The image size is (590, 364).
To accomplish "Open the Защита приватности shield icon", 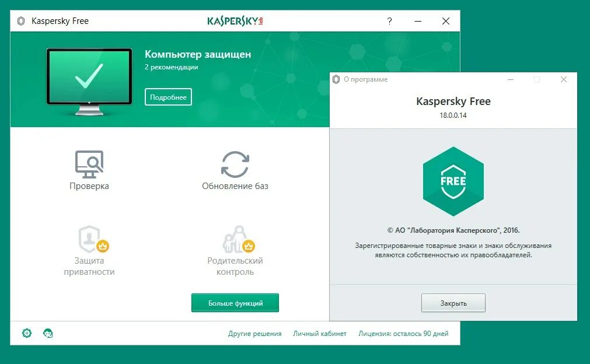I will (93, 239).
